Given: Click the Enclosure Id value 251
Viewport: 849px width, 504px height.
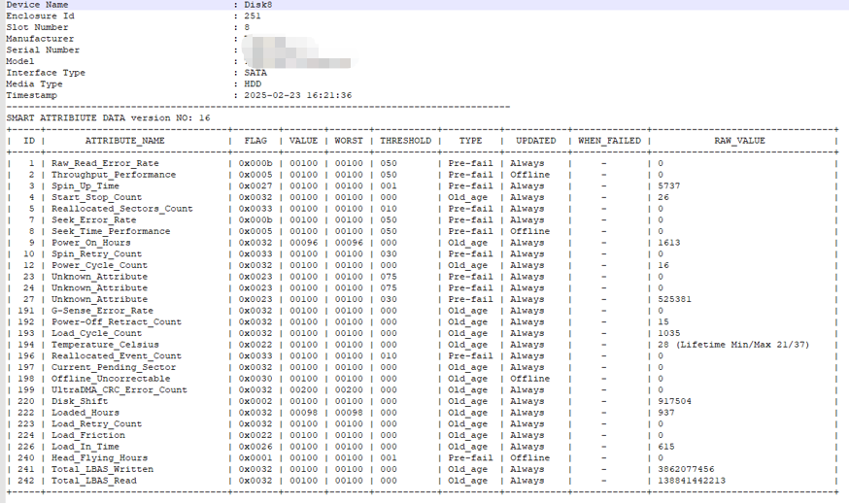Looking at the screenshot, I should 253,17.
